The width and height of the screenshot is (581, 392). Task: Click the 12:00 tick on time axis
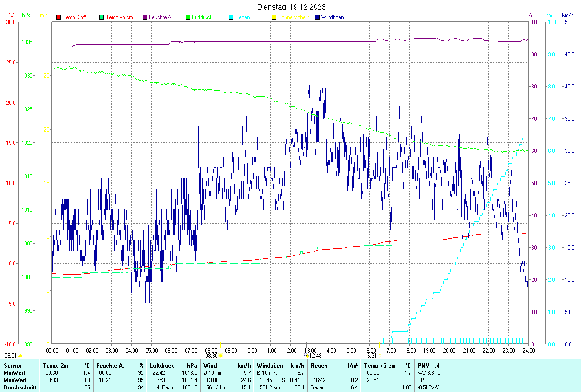290,350
